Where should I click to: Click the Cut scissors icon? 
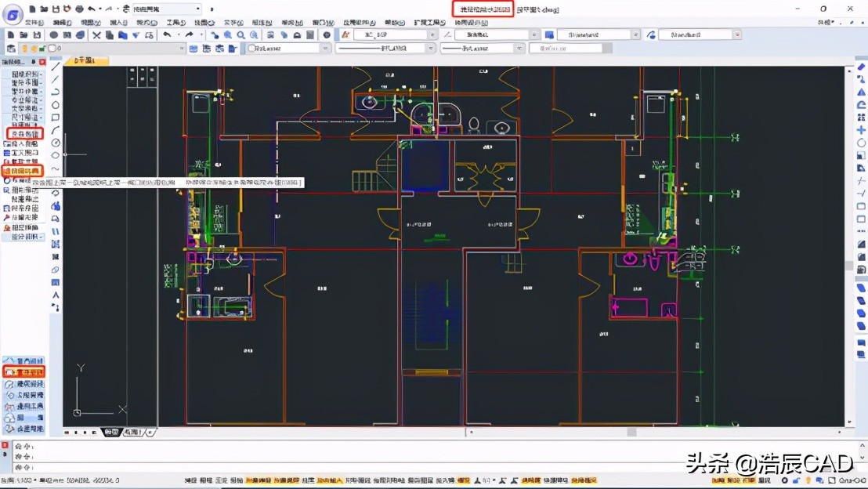tap(96, 35)
